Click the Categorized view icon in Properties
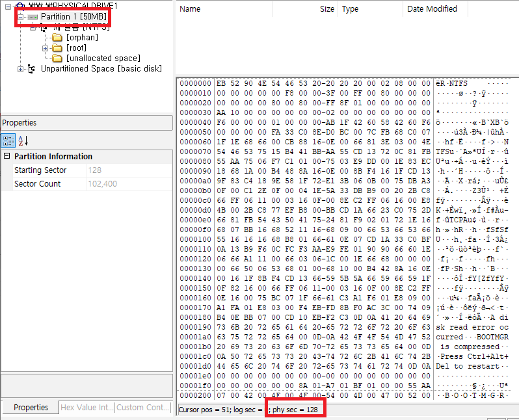 click(x=8, y=140)
